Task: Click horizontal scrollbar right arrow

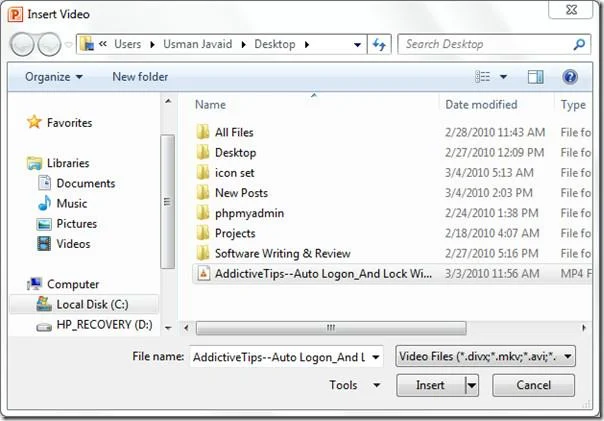Action: pyautogui.click(x=584, y=328)
